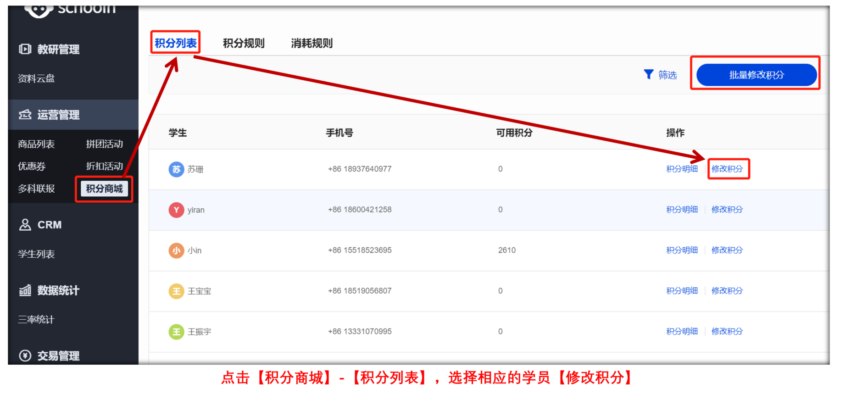
Task: Click 修改积分 for 王宝宝
Action: click(x=727, y=291)
